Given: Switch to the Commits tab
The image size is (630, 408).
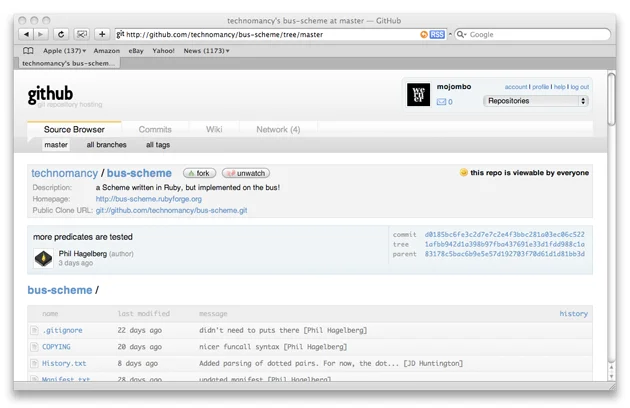Looking at the screenshot, I should click(x=155, y=129).
